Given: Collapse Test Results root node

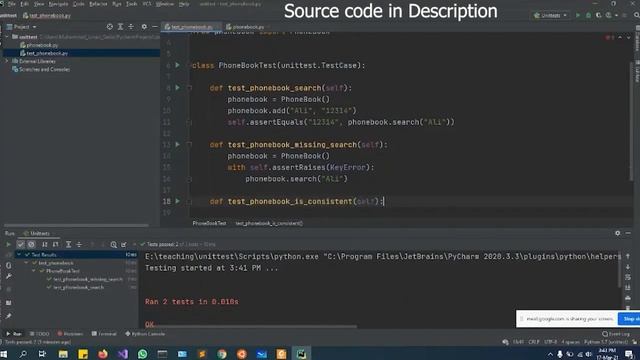Looking at the screenshot, I should pos(19,254).
